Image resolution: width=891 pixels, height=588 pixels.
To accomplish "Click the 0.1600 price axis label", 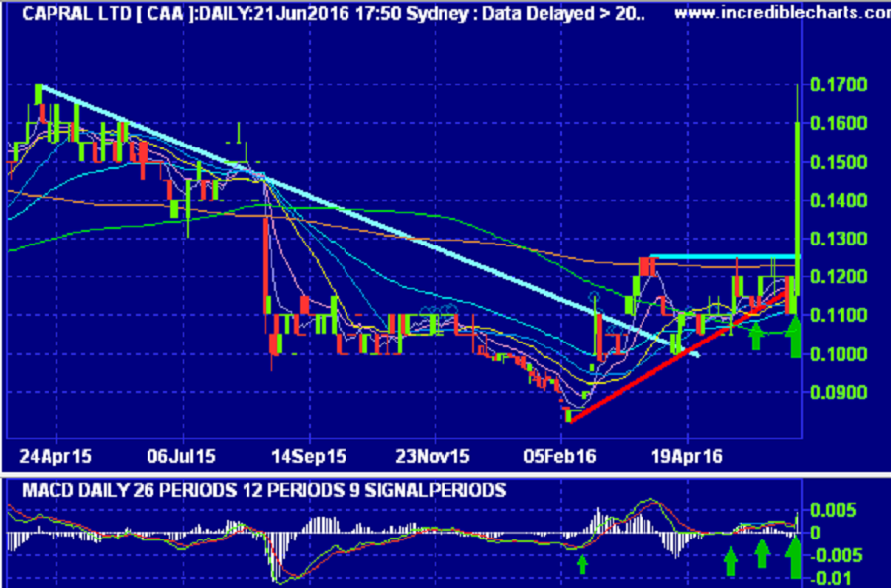I will [839, 124].
